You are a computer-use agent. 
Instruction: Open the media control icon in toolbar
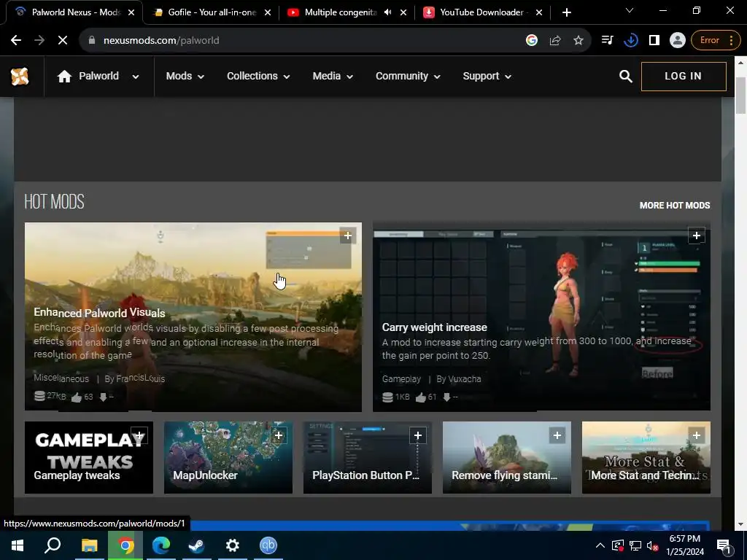pos(608,41)
